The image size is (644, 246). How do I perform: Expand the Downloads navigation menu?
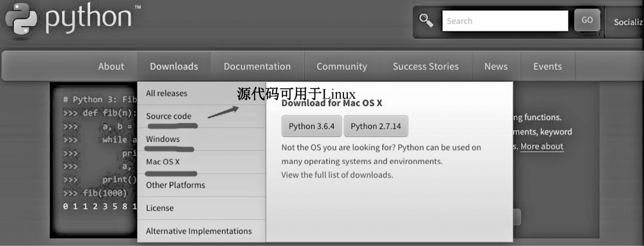click(x=174, y=66)
